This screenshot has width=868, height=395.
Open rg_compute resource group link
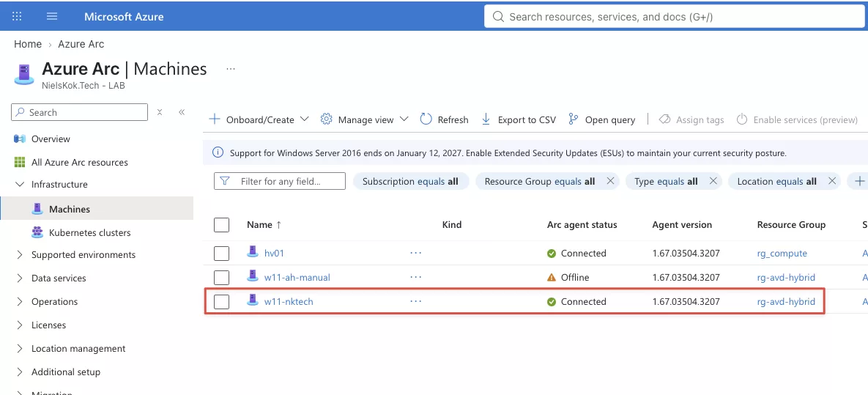point(782,253)
